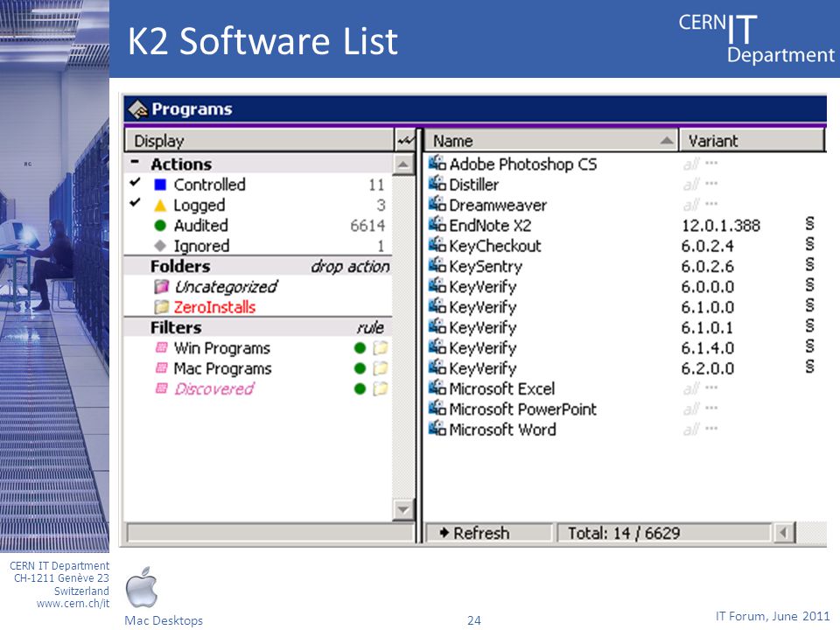Click the green rule dot for Discovered
This screenshot has height=630, width=840.
tap(360, 388)
